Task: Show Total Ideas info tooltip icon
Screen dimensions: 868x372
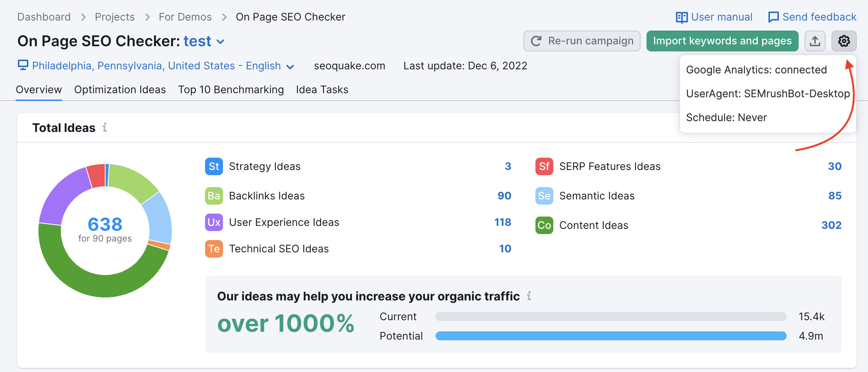Action: point(105,127)
